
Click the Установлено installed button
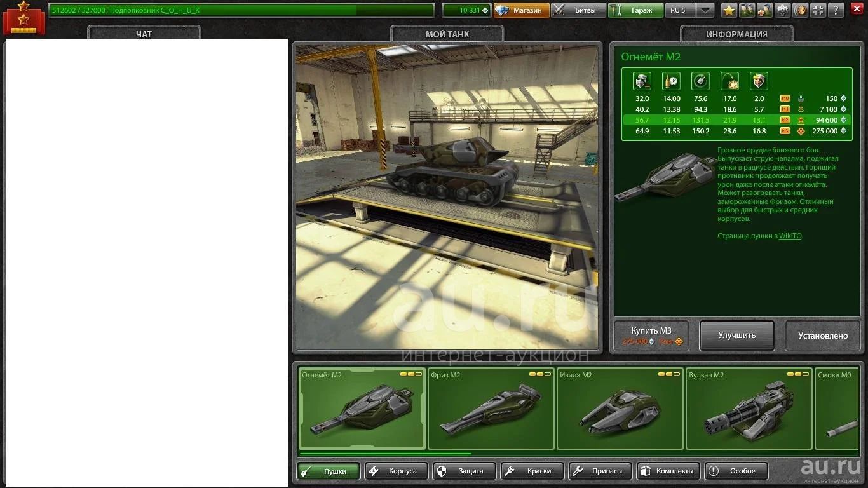823,335
